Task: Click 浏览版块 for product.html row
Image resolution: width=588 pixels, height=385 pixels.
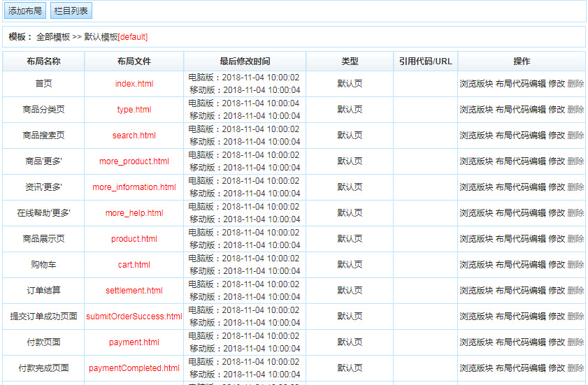Action: (x=476, y=239)
